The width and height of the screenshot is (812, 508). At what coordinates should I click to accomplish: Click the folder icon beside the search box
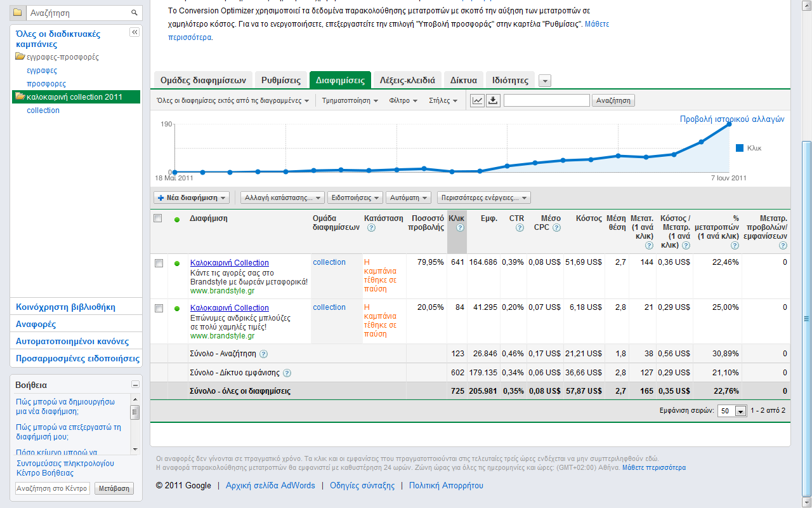(18, 13)
